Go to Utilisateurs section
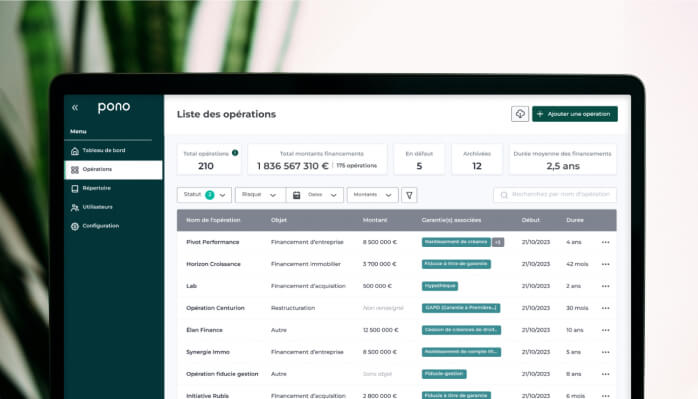 pos(114,207)
